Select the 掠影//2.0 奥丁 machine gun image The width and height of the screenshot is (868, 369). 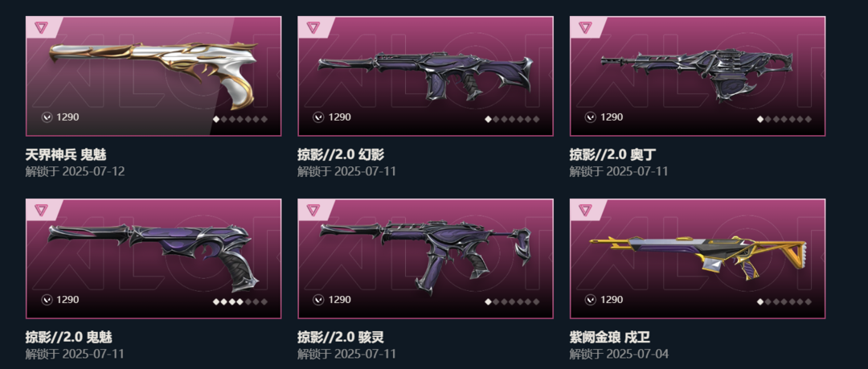pyautogui.click(x=697, y=76)
